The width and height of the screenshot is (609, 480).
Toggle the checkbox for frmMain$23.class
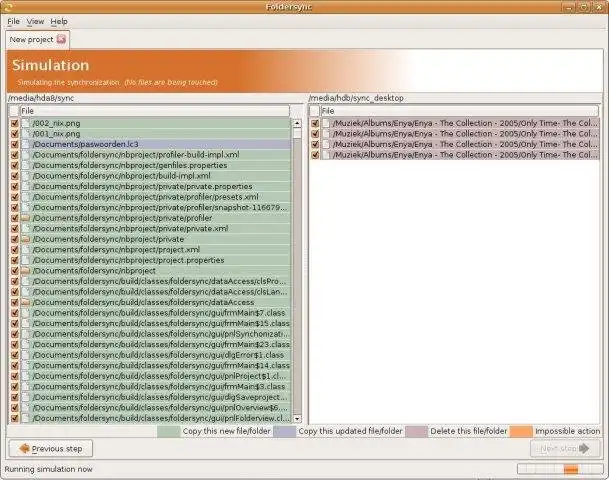pyautogui.click(x=14, y=345)
